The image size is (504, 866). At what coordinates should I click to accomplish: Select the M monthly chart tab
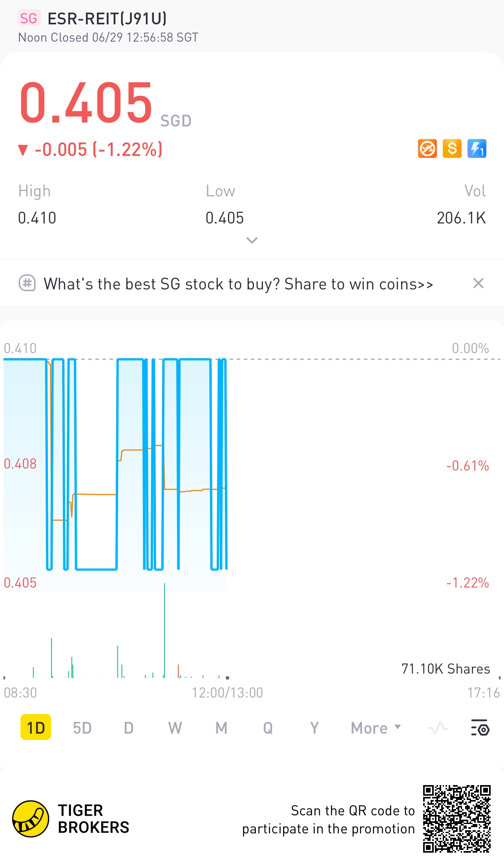pos(221,728)
